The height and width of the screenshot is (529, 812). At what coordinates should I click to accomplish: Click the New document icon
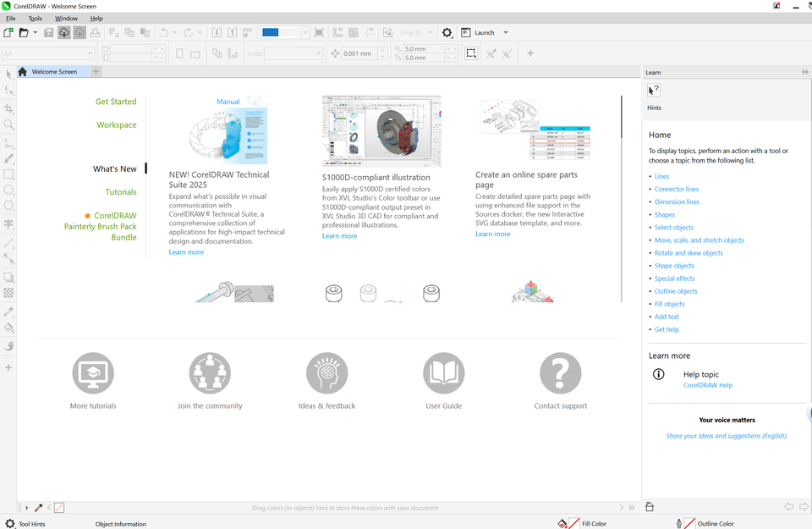tap(8, 32)
